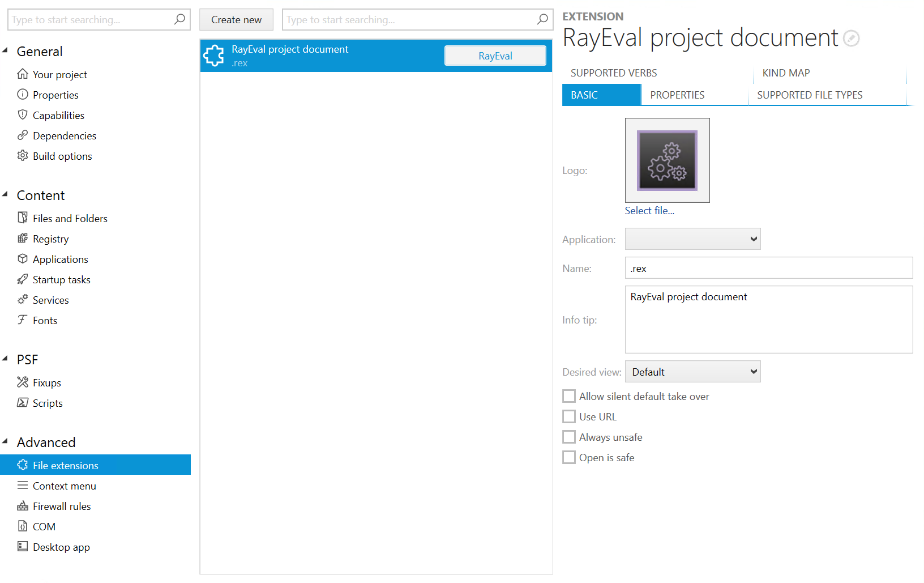Click the Create new button

[x=236, y=19]
